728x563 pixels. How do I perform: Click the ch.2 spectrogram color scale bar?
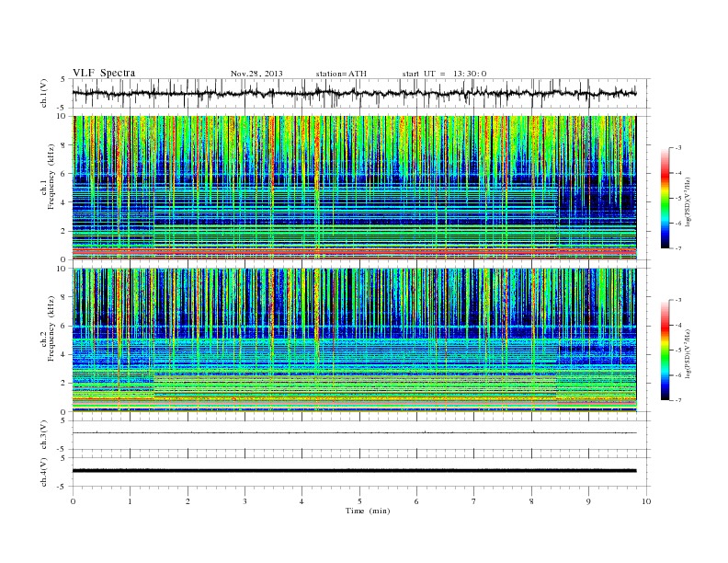point(665,350)
